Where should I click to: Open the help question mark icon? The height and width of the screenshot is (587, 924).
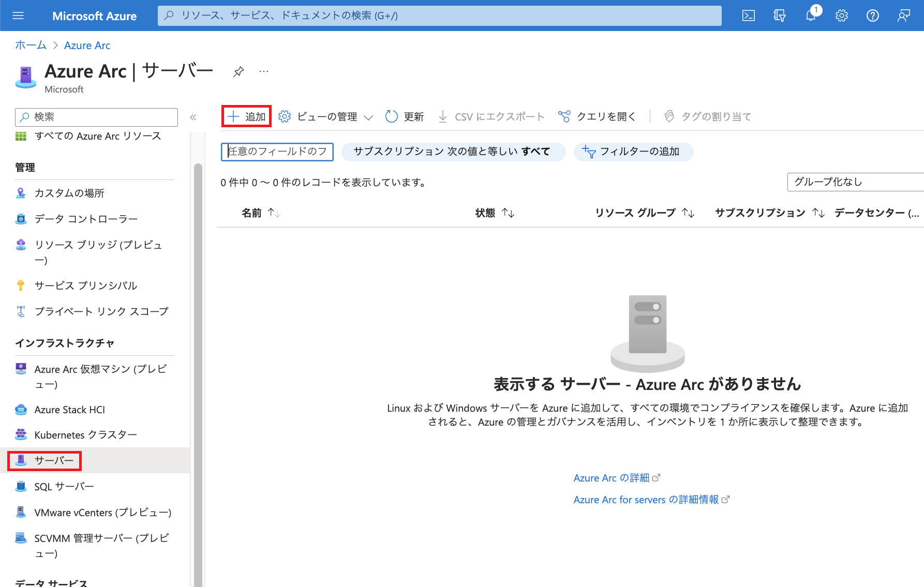(x=873, y=16)
